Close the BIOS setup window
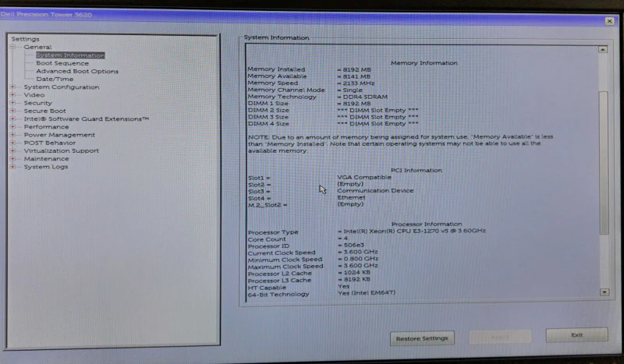Image resolution: width=624 pixels, height=364 pixels. point(609,21)
